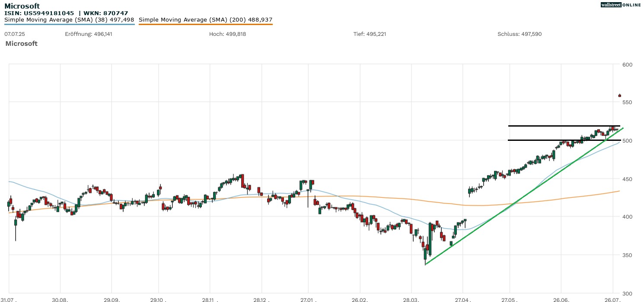Click the orange SMA 200 legend underline
Viewport: 644px width, 302px height.
(x=206, y=24)
